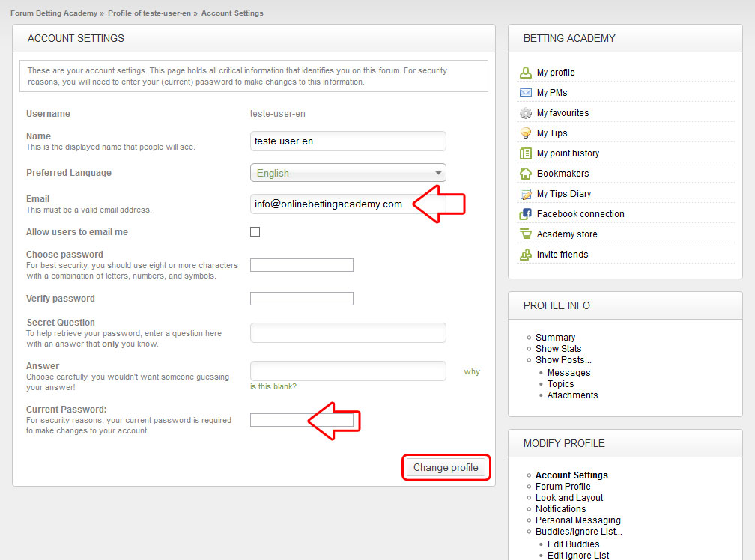Open Show Stats link in Profile Info
The image size is (755, 560).
point(558,349)
